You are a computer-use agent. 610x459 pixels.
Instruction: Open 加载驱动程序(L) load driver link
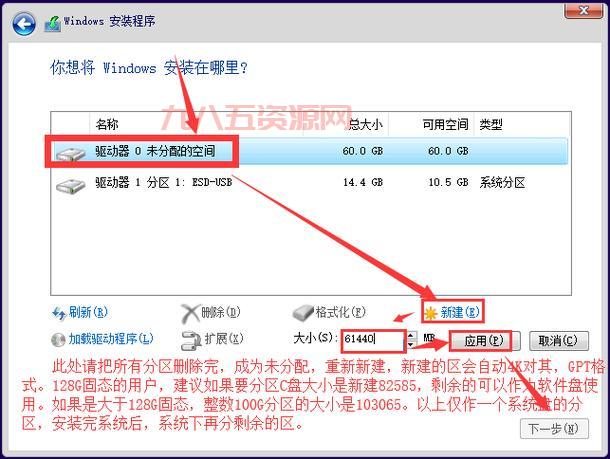click(x=111, y=339)
